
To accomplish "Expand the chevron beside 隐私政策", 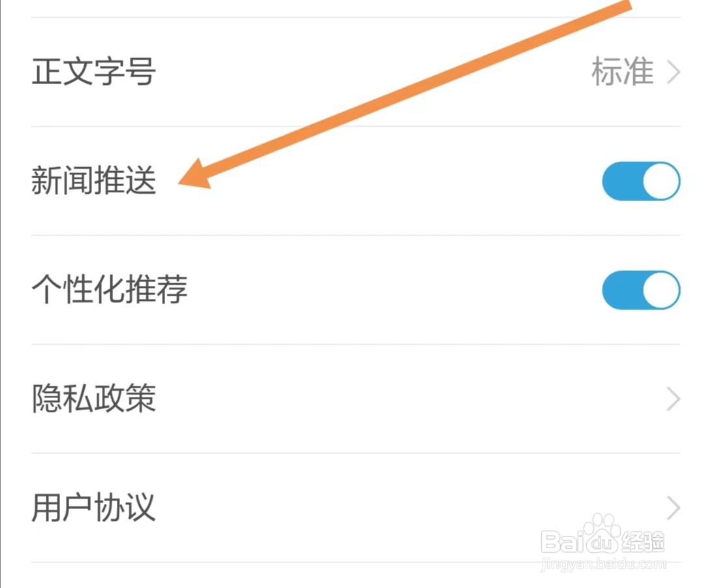I will tap(673, 399).
